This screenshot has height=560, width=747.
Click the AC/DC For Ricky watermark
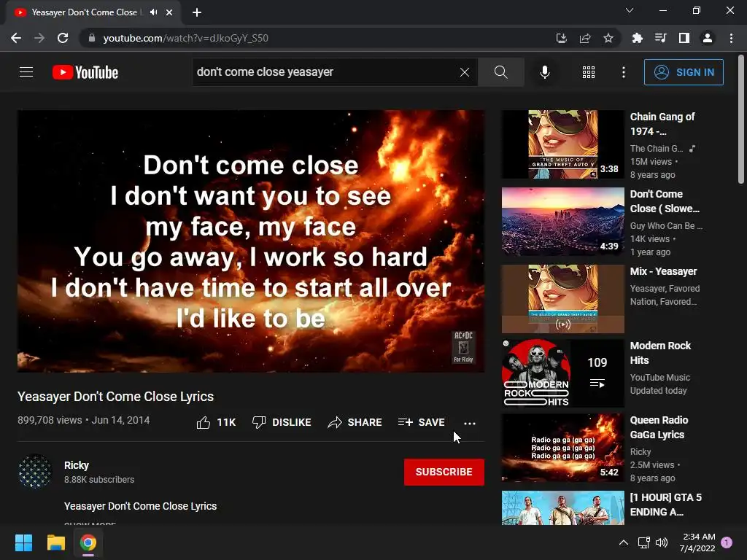tap(463, 347)
